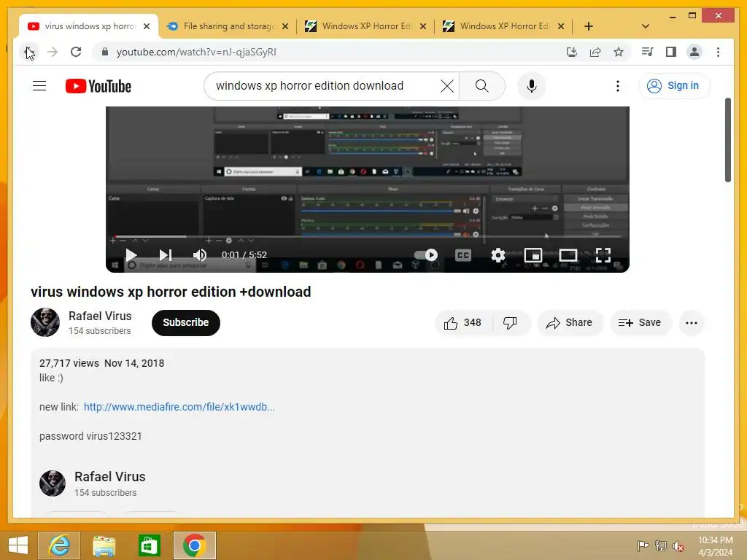
Task: Toggle closed captions in player
Action: [x=463, y=255]
